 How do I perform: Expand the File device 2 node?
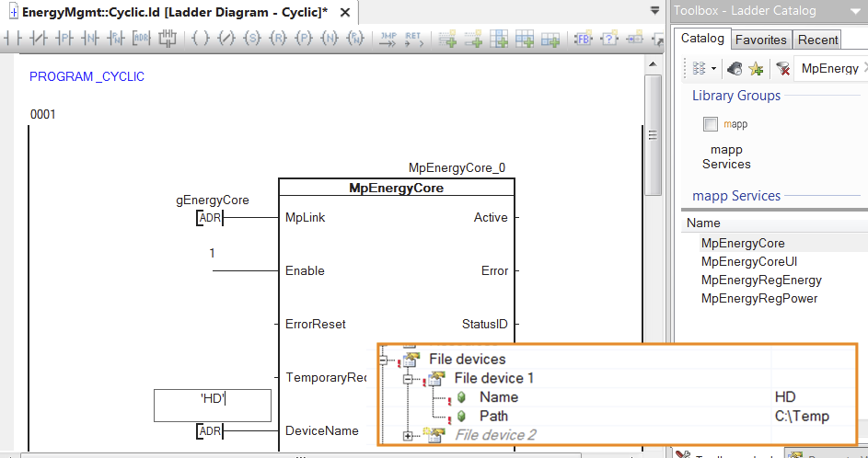408,436
